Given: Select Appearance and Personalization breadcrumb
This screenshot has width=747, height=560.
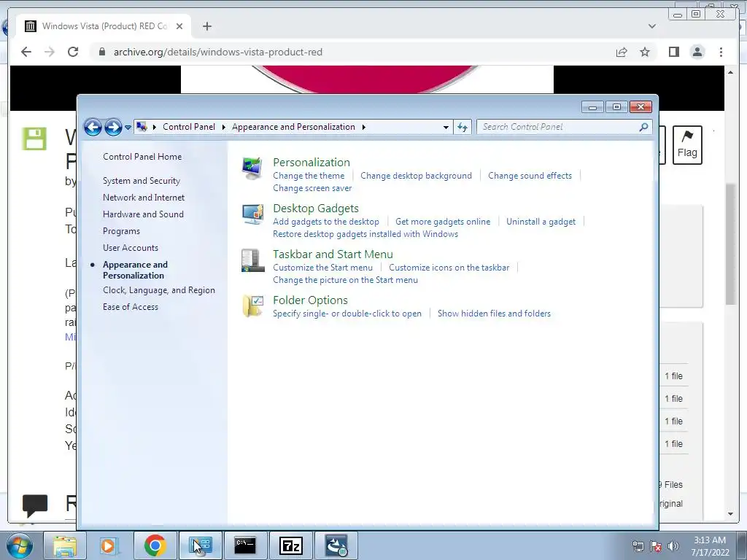Looking at the screenshot, I should (x=293, y=127).
